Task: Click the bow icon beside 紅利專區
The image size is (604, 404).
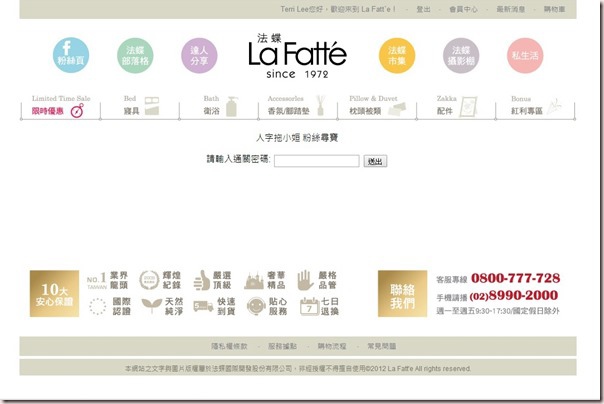Action: click(554, 106)
